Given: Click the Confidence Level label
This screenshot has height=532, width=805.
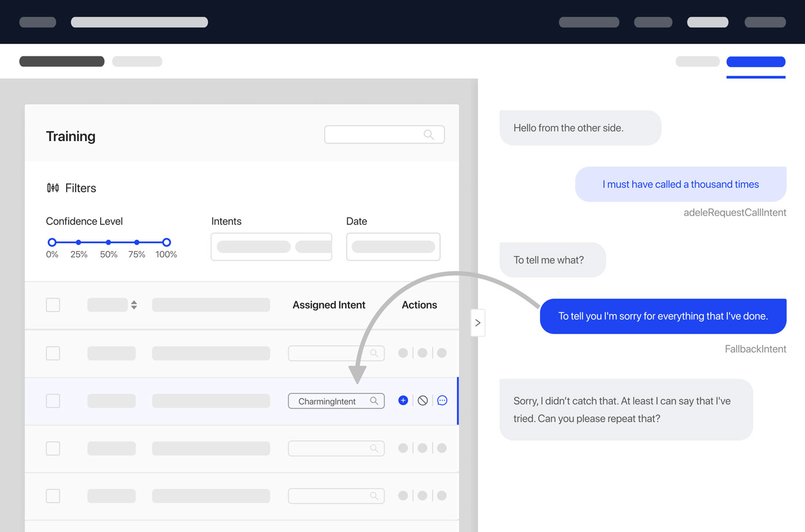Looking at the screenshot, I should (x=85, y=221).
